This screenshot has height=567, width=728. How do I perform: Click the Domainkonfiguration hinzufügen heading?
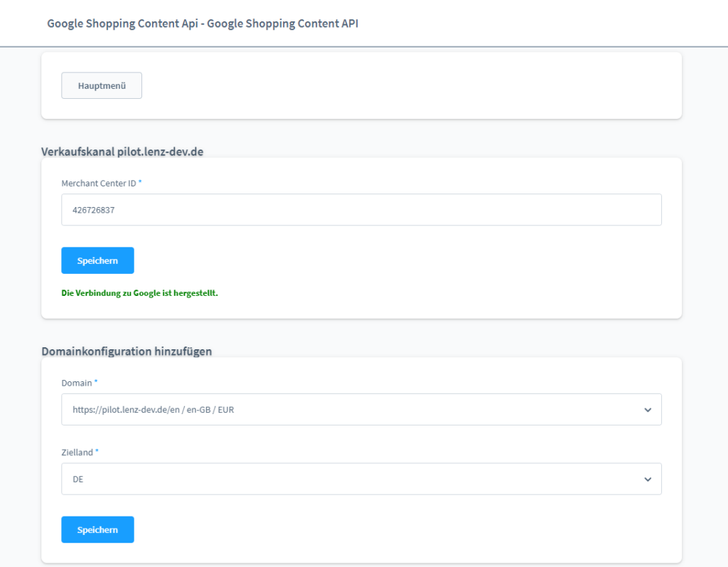[x=127, y=351]
